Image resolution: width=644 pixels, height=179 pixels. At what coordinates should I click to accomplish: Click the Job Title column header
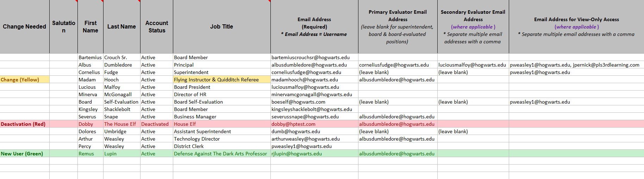[221, 27]
